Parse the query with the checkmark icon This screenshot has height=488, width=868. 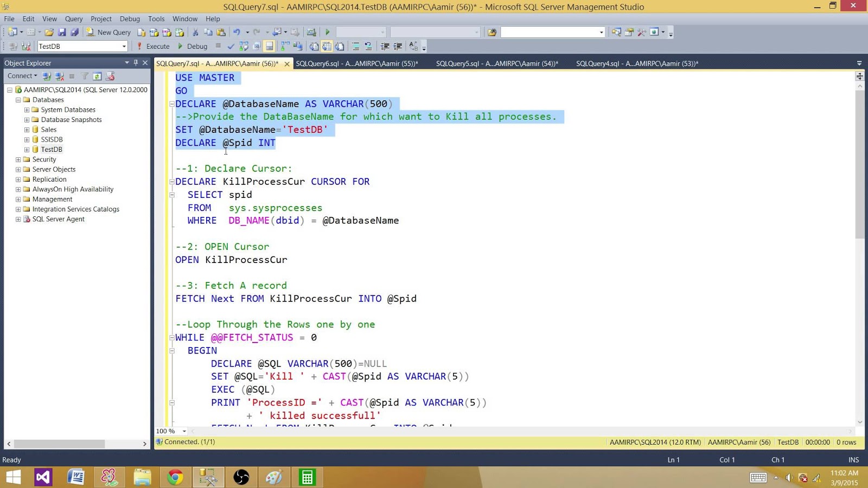[x=231, y=46]
